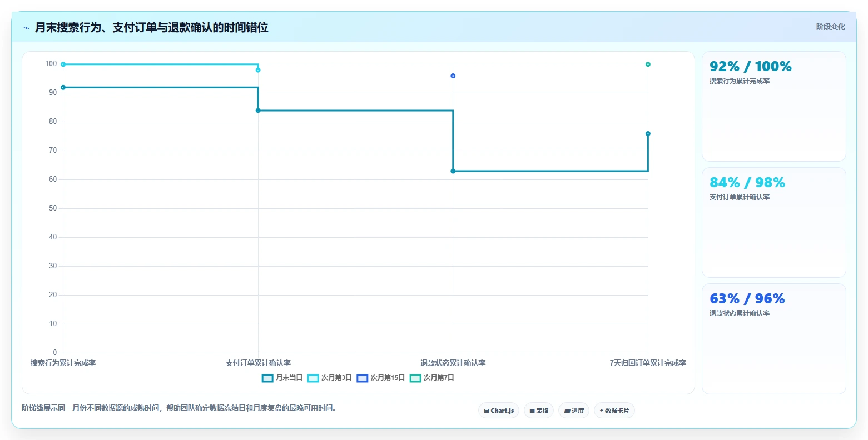Select the 数据卡片 chip
The image size is (868, 440).
tap(614, 411)
